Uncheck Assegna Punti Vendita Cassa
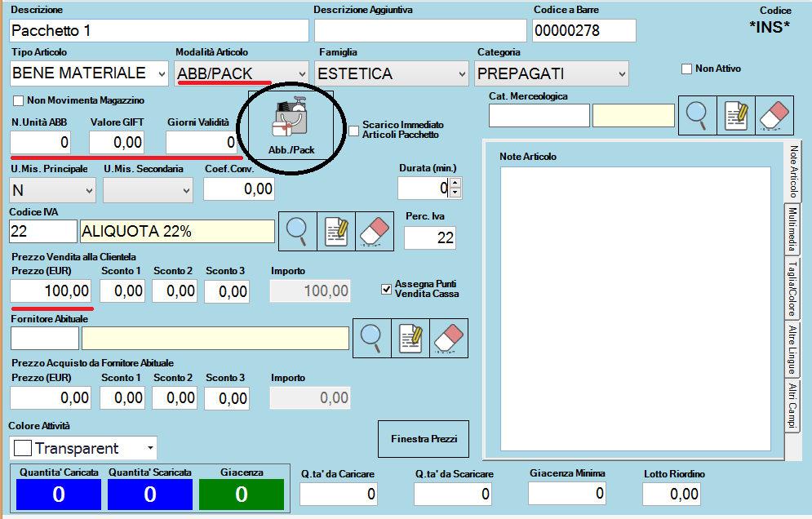 point(387,288)
